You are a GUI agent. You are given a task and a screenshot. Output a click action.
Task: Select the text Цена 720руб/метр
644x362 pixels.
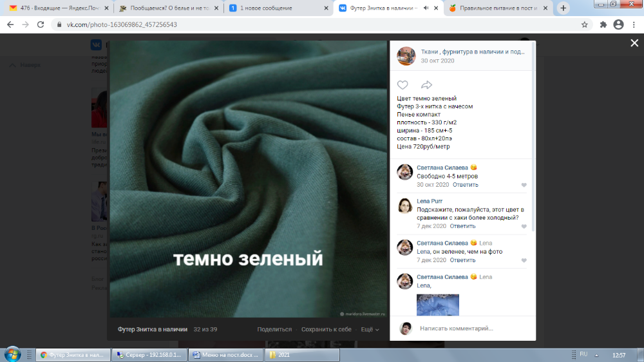[x=423, y=147]
